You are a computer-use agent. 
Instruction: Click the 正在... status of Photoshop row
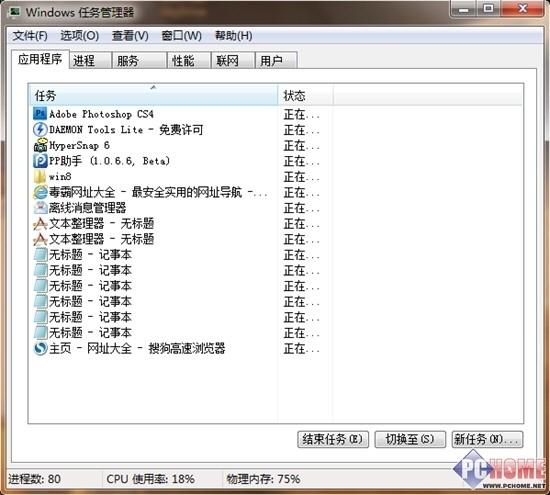[x=301, y=114]
